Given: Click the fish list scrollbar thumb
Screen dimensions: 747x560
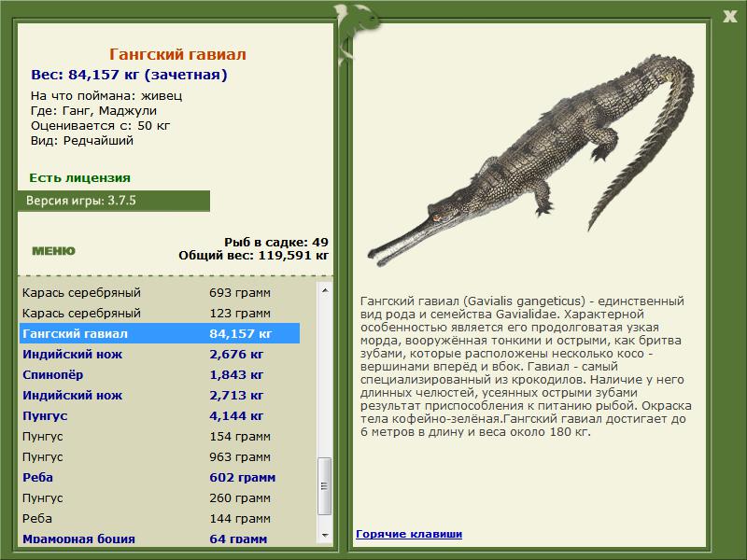Looking at the screenshot, I should (x=325, y=485).
